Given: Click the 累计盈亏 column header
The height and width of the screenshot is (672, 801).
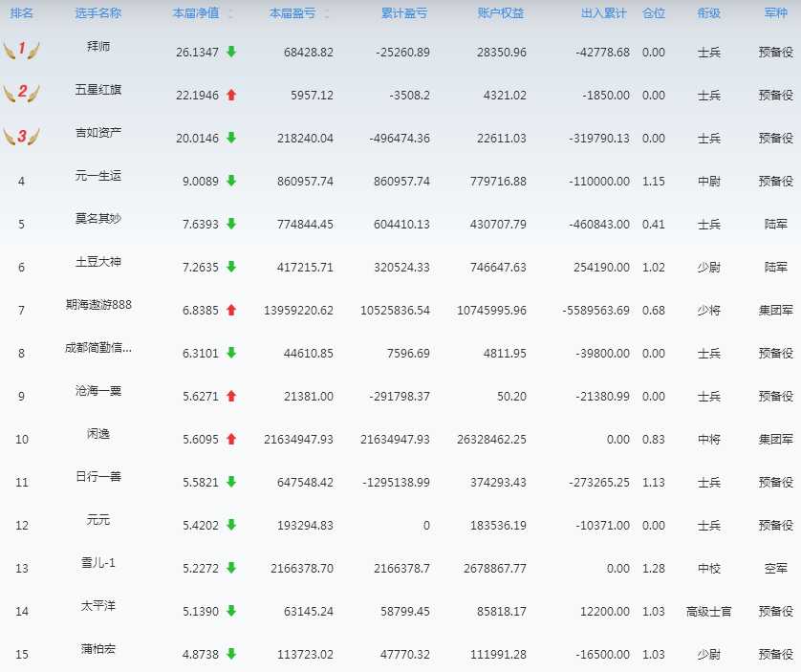Looking at the screenshot, I should 404,13.
